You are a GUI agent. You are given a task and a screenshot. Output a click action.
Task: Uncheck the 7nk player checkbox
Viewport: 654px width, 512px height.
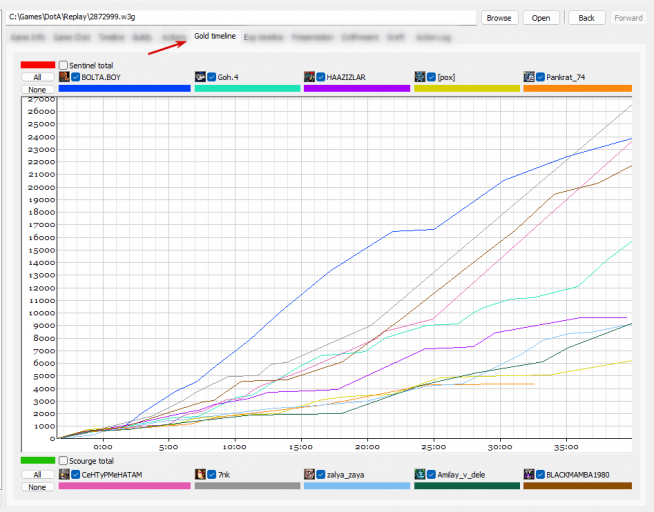[211, 474]
